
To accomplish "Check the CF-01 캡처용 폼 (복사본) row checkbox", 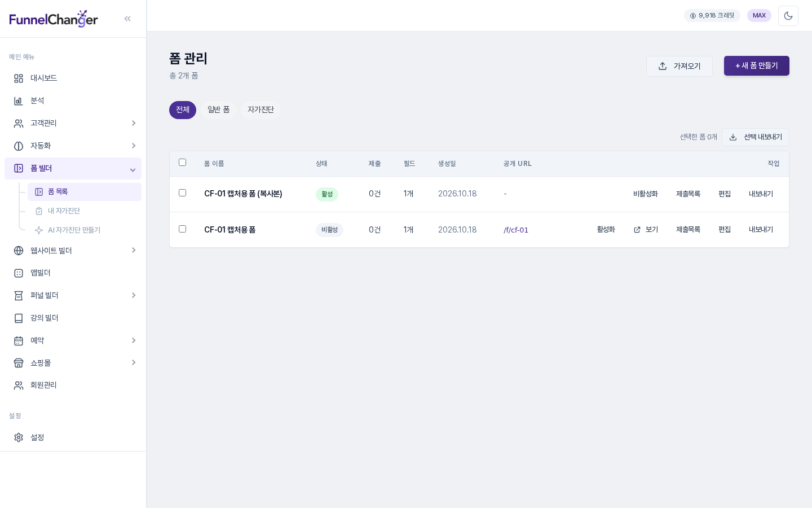I will (182, 193).
